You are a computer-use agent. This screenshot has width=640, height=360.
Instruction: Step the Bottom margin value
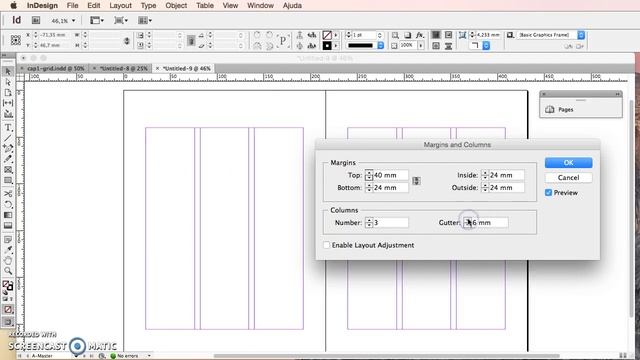(x=369, y=187)
